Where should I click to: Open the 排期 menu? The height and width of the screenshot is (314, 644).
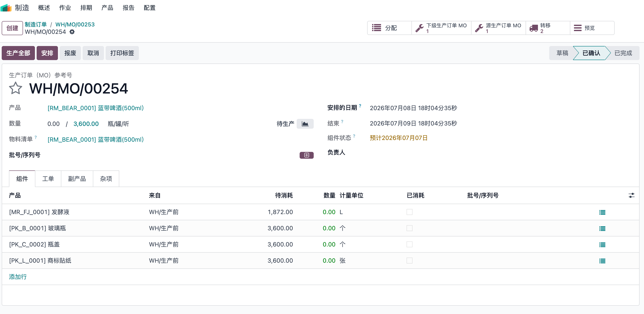pyautogui.click(x=86, y=8)
